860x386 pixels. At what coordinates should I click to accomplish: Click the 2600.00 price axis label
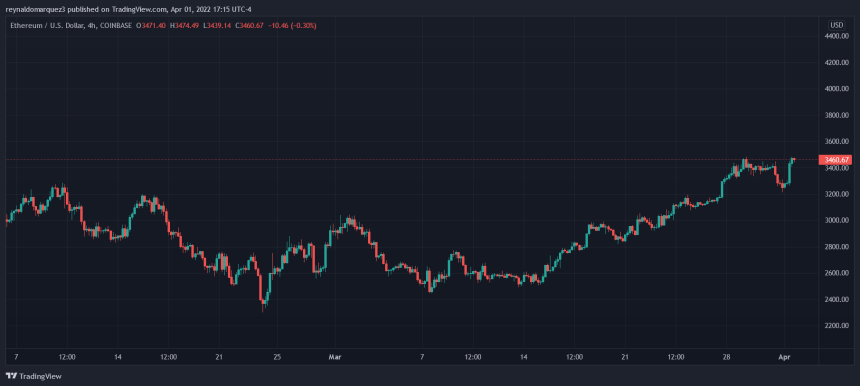click(x=836, y=273)
